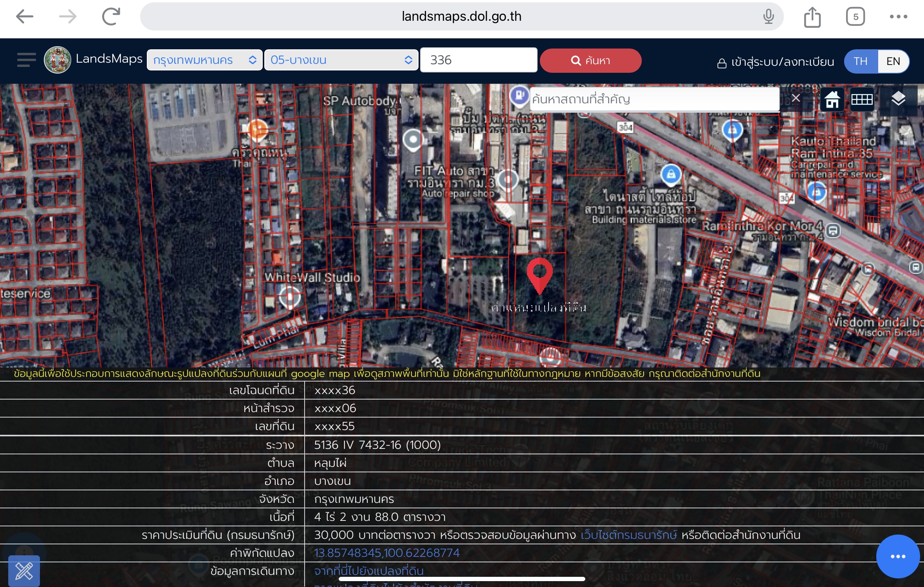924x587 pixels.
Task: Open browser tabs counter showing 5
Action: pyautogui.click(x=855, y=17)
